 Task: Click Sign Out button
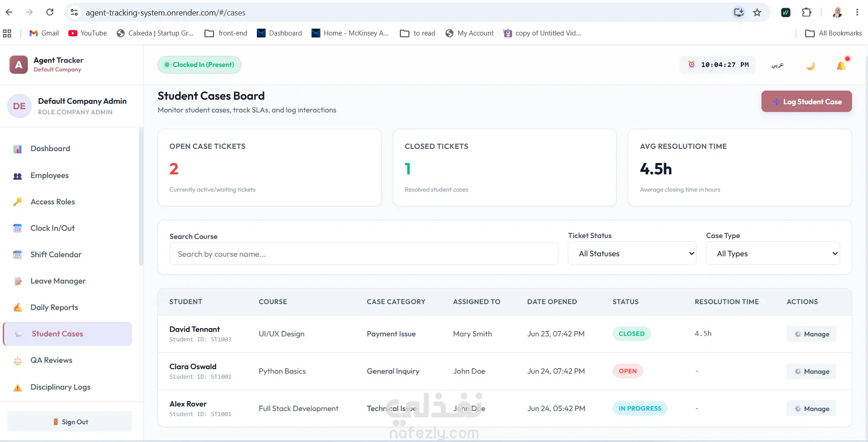click(x=70, y=422)
